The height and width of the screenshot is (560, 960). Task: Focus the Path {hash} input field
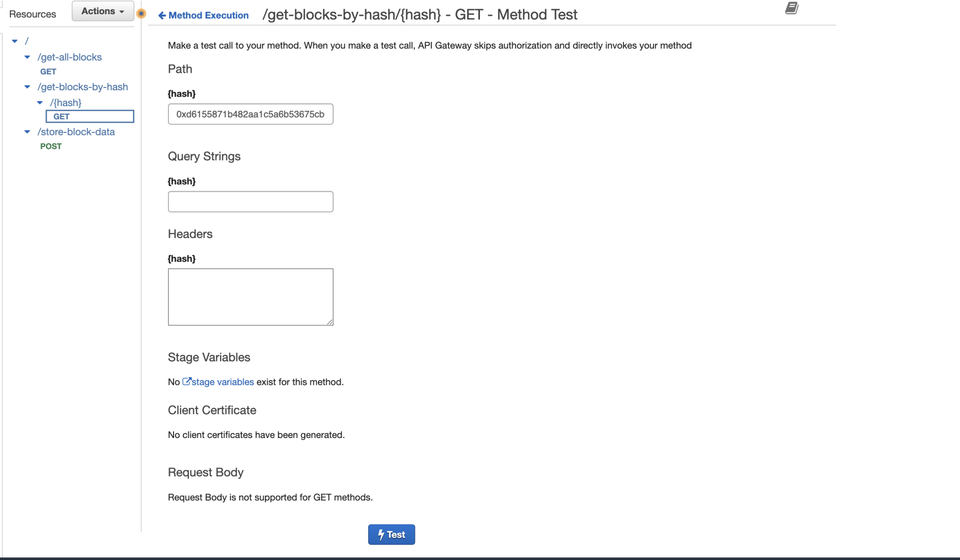pos(250,114)
